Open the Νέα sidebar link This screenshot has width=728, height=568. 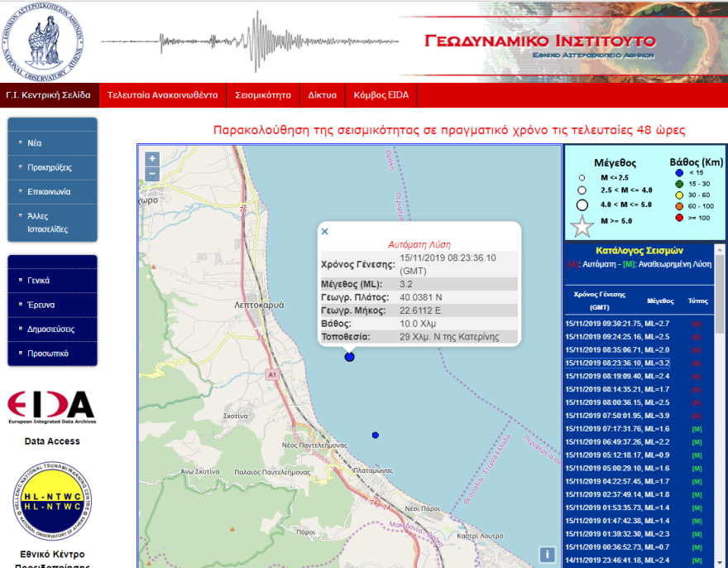click(x=35, y=142)
